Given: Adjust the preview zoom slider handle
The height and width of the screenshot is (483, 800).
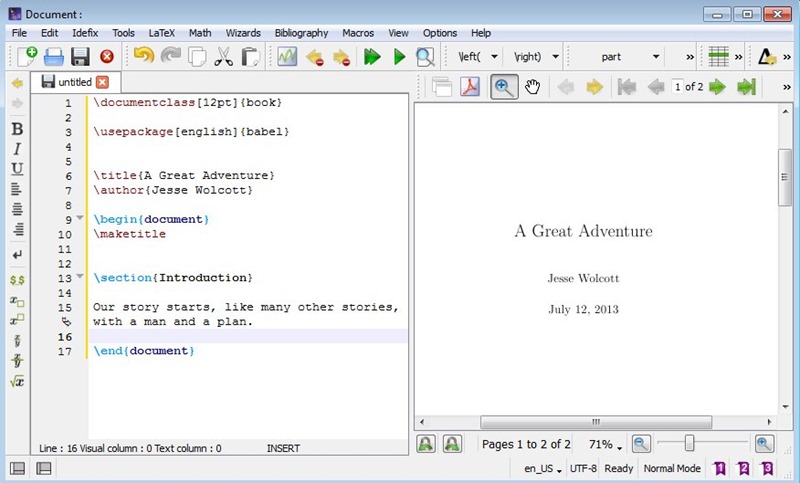Looking at the screenshot, I should pos(689,443).
